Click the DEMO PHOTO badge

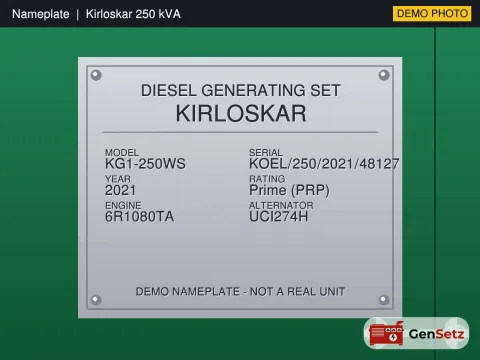(x=432, y=14)
